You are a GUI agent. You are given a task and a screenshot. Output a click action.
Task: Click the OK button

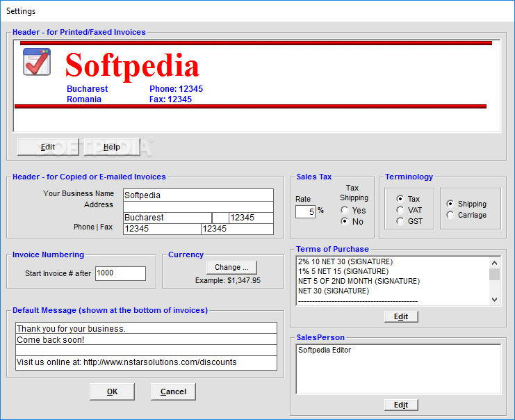(x=112, y=391)
